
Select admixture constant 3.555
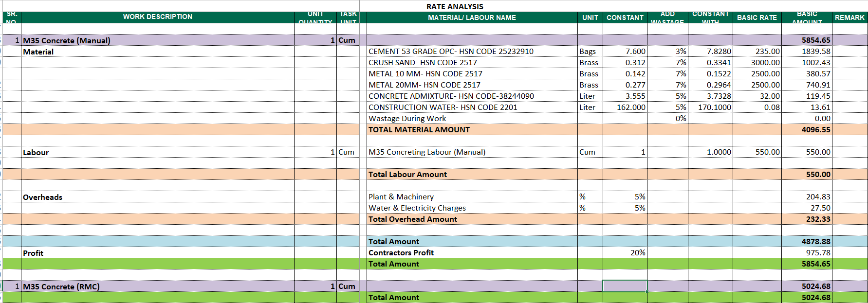coord(625,96)
